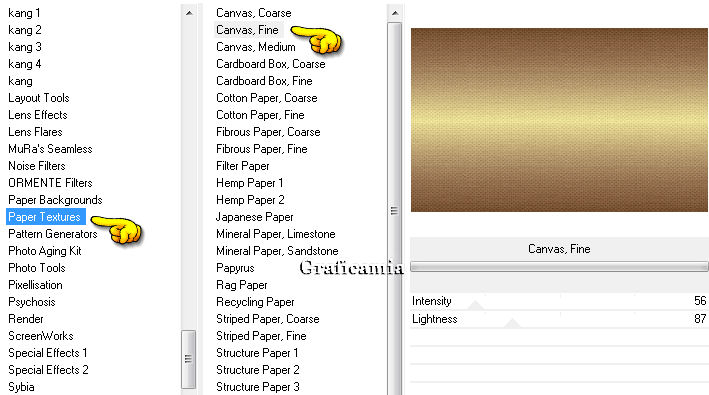Open the Lens Flares category
This screenshot has width=709, height=395.
tap(35, 132)
